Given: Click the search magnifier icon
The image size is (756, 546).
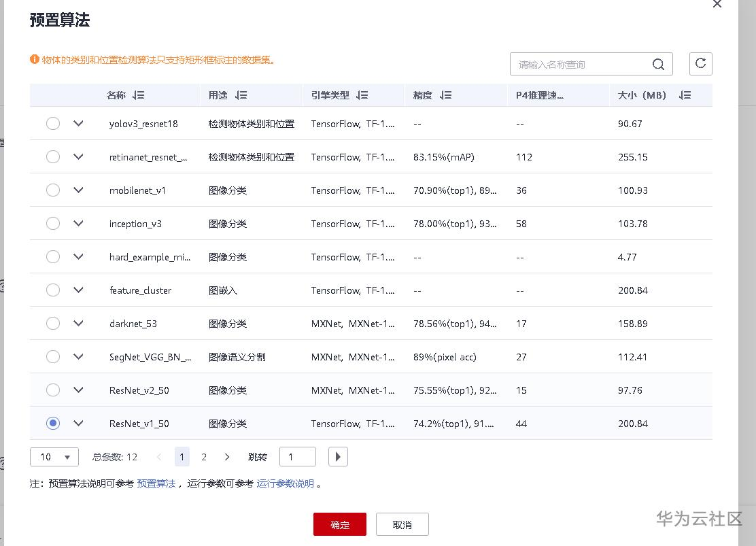Looking at the screenshot, I should pos(657,63).
